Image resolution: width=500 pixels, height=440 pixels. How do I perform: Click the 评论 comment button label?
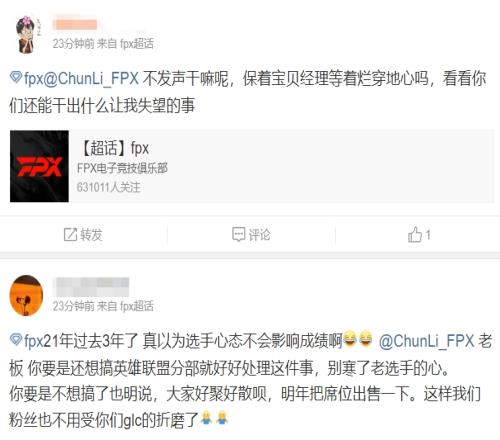(x=259, y=235)
